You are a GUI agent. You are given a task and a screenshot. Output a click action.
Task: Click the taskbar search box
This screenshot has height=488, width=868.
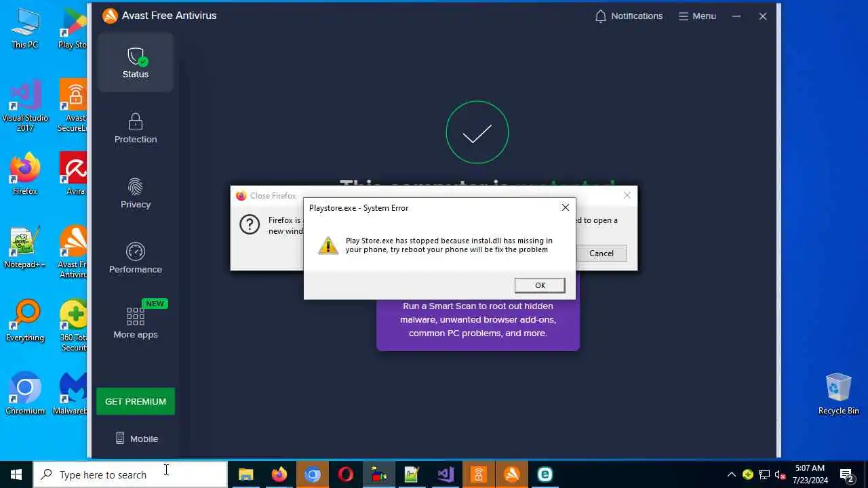(x=130, y=474)
